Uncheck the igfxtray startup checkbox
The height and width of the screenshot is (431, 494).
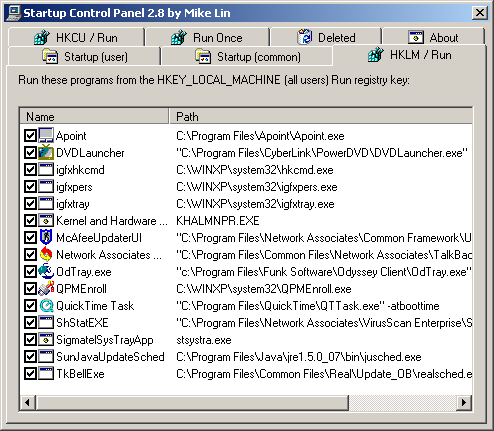[x=30, y=204]
